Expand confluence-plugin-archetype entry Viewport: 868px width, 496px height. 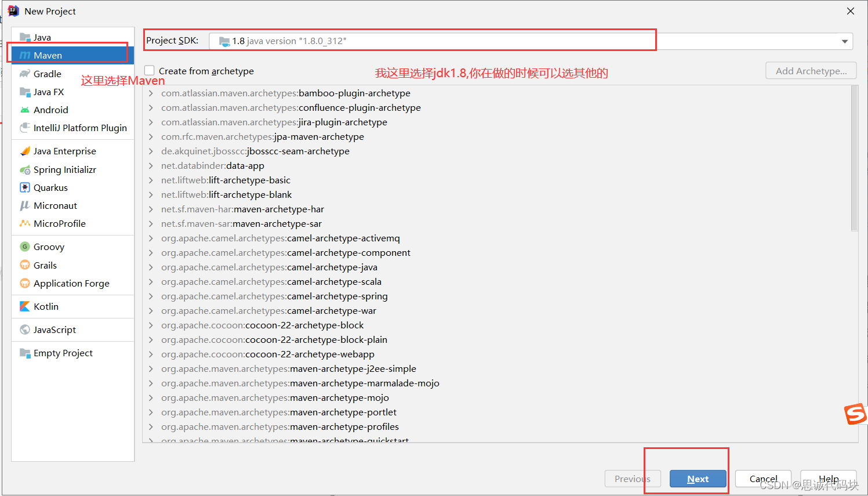[x=151, y=107]
